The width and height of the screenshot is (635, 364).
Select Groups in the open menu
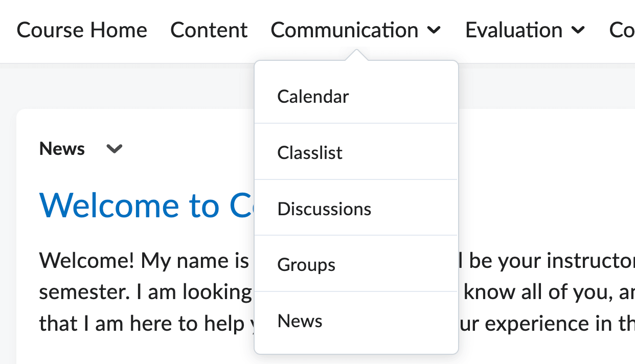pyautogui.click(x=306, y=265)
